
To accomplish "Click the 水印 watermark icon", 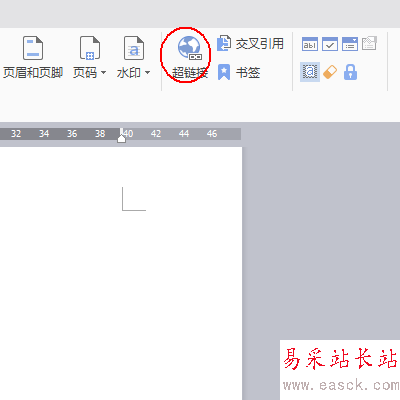I will click(134, 48).
